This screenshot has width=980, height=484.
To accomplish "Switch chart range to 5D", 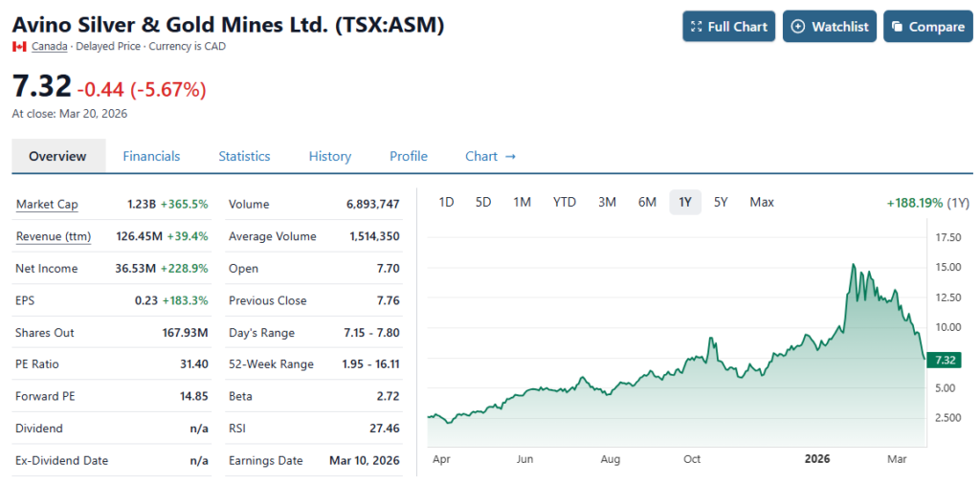I will pos(483,202).
